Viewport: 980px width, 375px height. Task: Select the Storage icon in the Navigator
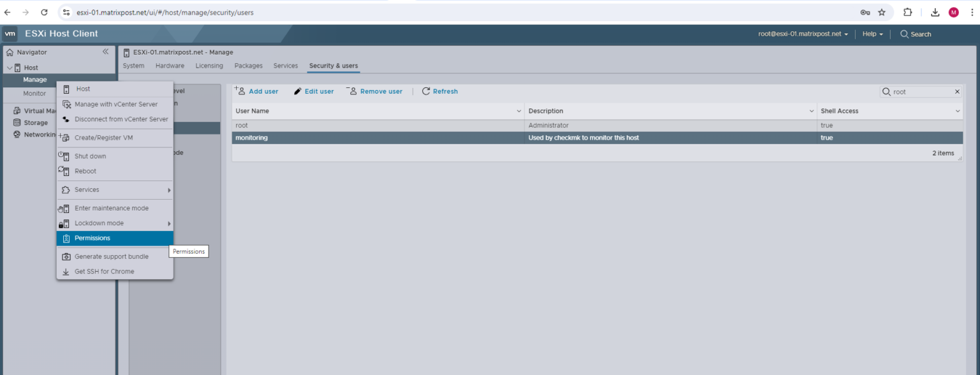coord(17,122)
